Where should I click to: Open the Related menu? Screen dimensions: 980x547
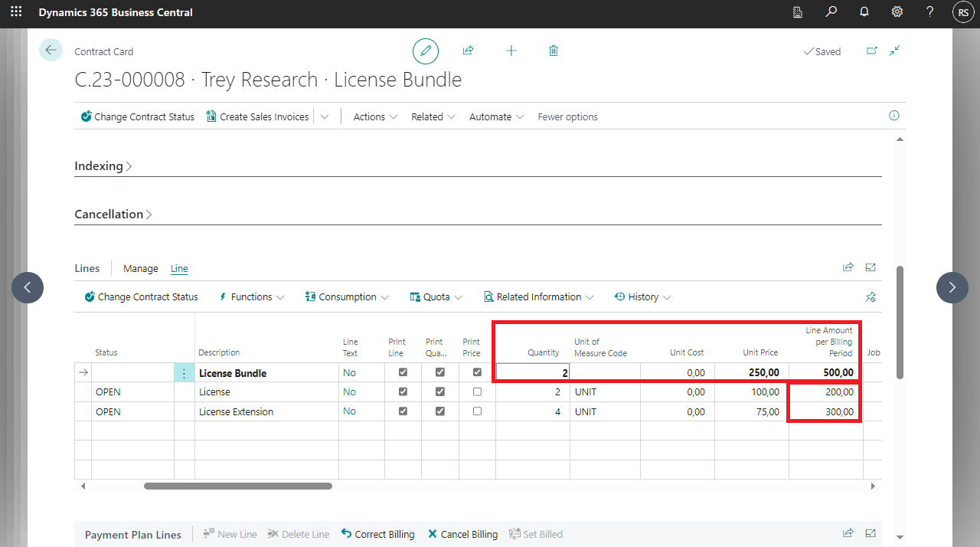pyautogui.click(x=433, y=117)
